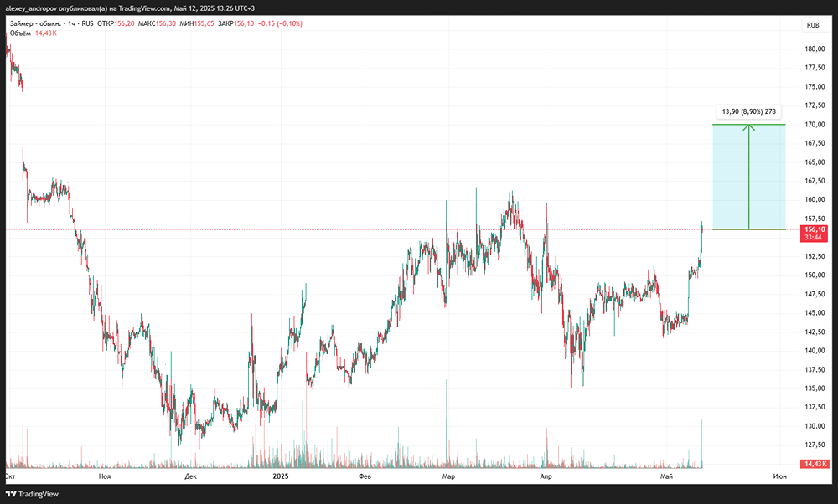This screenshot has width=838, height=504.
Task: Click the 150,00 price axis label
Action: [815, 275]
